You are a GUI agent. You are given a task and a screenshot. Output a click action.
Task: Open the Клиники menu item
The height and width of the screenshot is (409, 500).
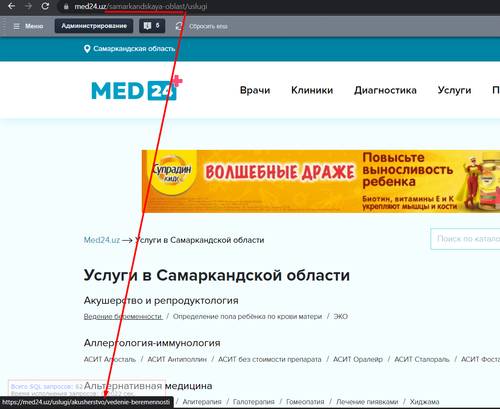[x=312, y=90]
